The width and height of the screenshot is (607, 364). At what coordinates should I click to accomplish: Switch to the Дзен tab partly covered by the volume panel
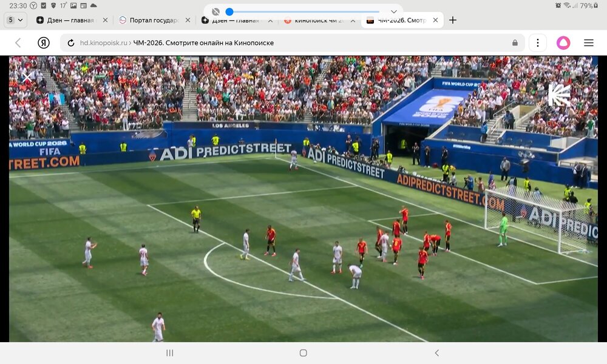coord(231,20)
